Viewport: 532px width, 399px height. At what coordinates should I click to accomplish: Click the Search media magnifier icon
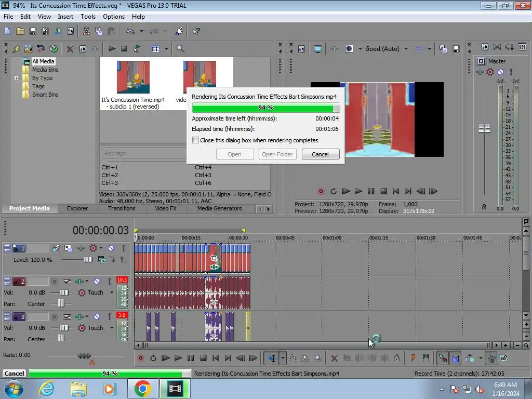180,49
